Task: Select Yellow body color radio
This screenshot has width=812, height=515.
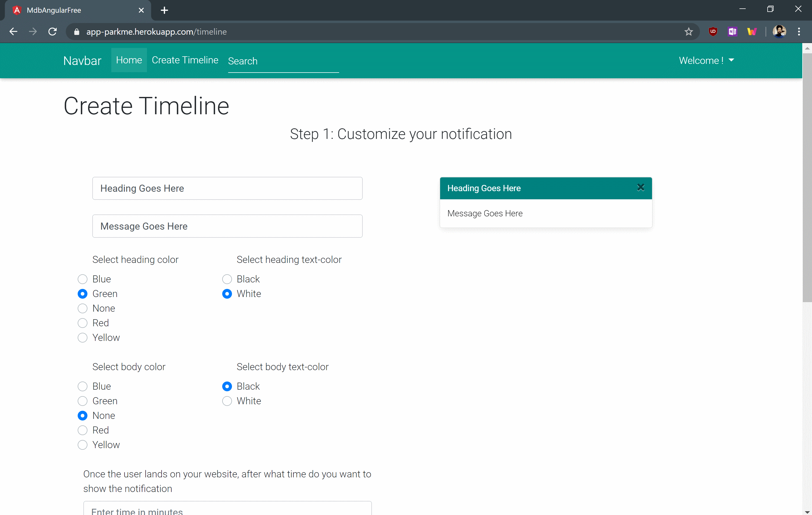Action: click(x=82, y=445)
